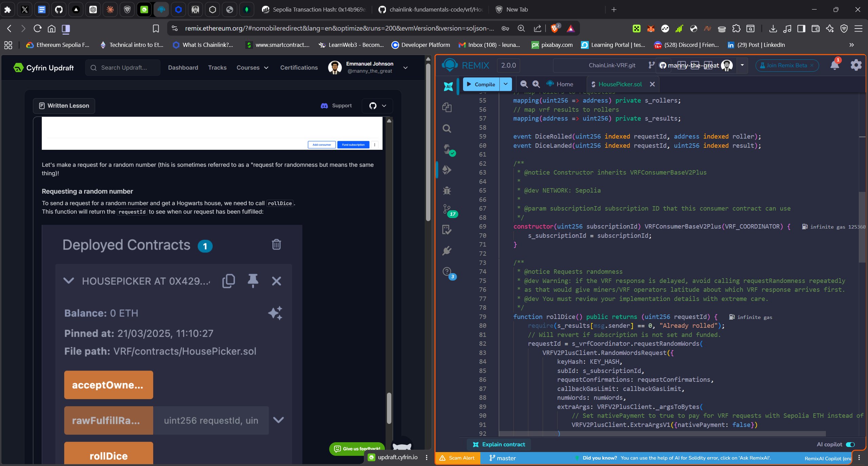Open the Remix debugger bug icon
The height and width of the screenshot is (466, 868).
(x=447, y=190)
